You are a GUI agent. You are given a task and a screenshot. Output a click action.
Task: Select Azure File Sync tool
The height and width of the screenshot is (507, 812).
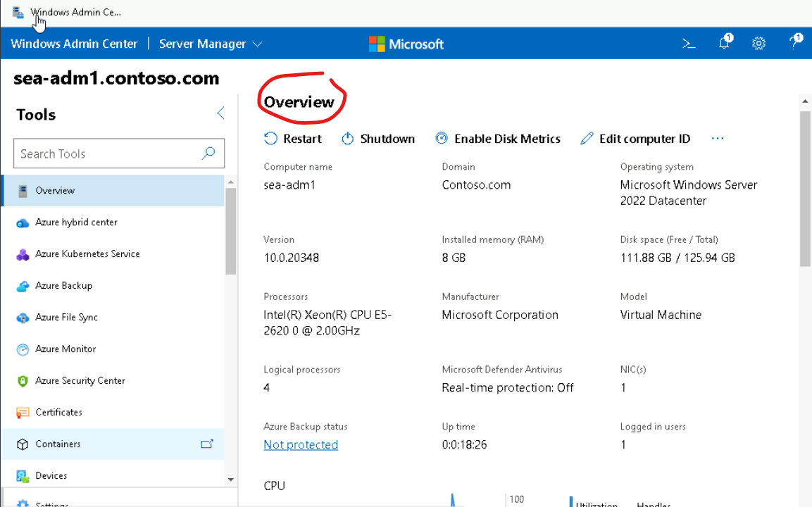[113, 317]
